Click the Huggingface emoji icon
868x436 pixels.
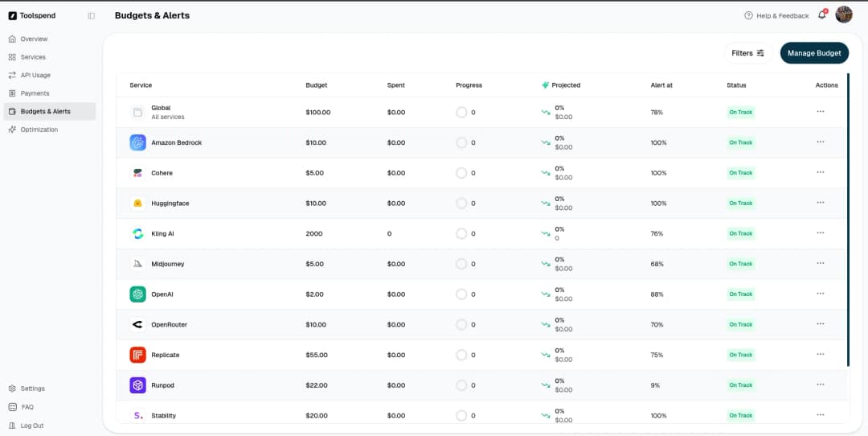coord(137,204)
